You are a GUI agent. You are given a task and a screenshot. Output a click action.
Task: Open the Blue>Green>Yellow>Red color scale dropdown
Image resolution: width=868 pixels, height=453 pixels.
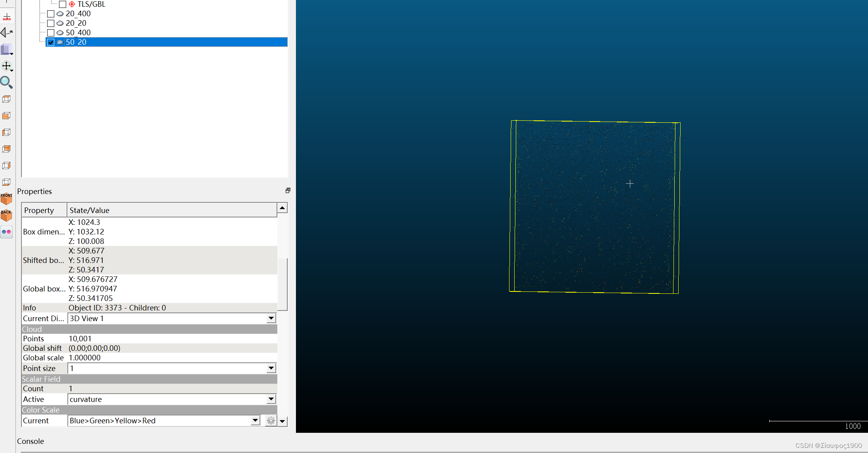[256, 421]
